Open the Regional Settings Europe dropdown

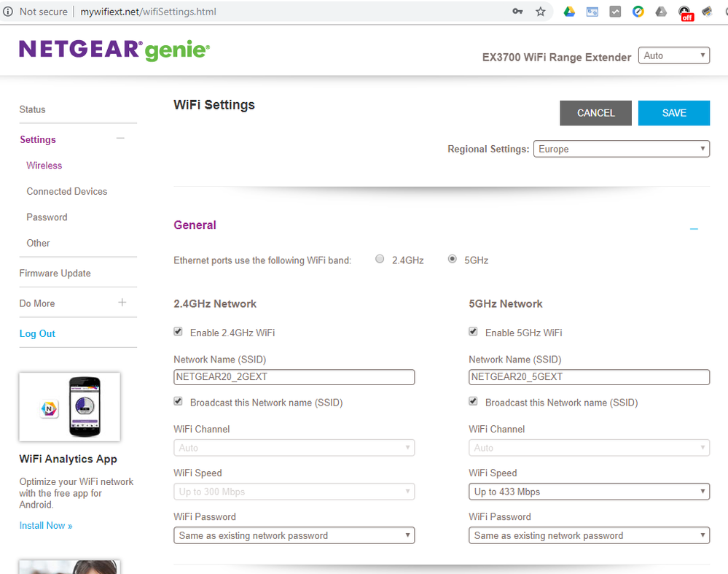[622, 149]
